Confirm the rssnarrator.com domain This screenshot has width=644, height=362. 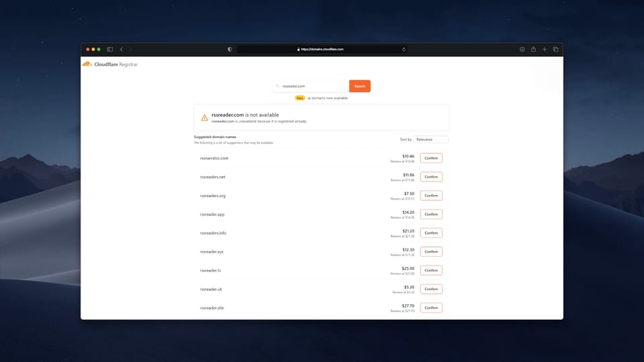pos(431,158)
